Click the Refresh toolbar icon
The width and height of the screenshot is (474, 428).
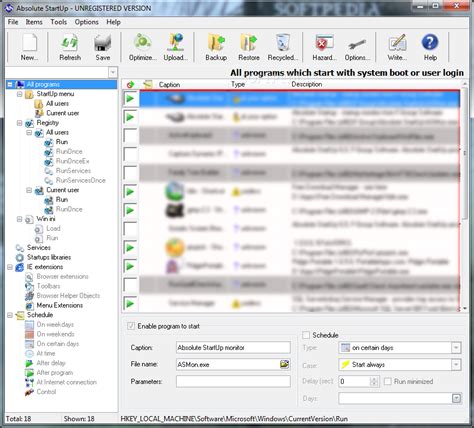(70, 47)
